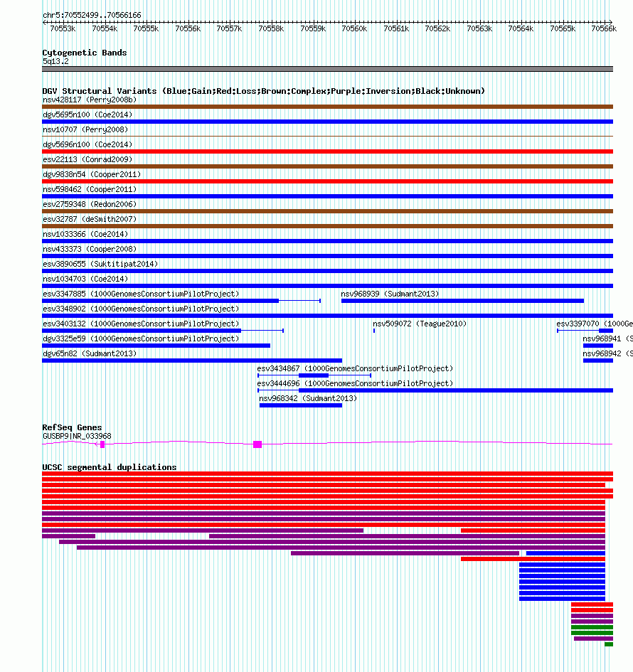
Task: Open the UCSC segmental duplications track title
Action: click(110, 467)
